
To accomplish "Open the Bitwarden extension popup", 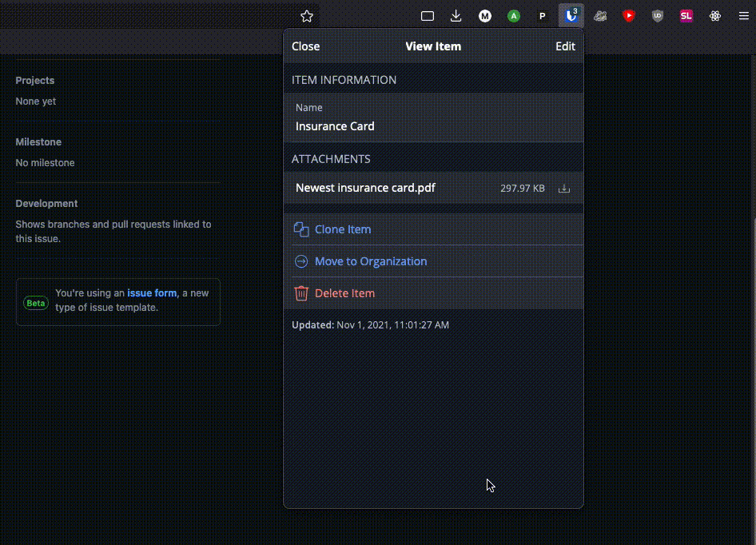I will (571, 15).
